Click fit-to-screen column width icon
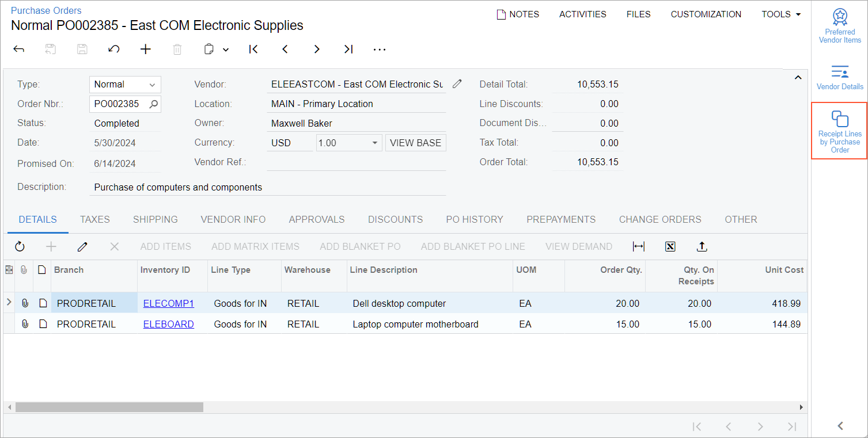The width and height of the screenshot is (868, 438). tap(638, 246)
